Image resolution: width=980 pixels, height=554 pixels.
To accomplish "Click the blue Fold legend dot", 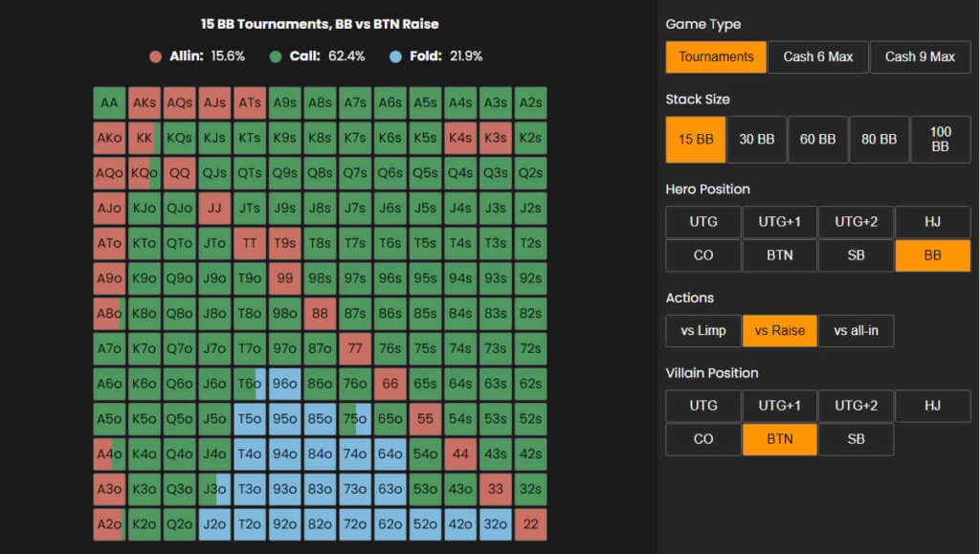I will pyautogui.click(x=395, y=56).
